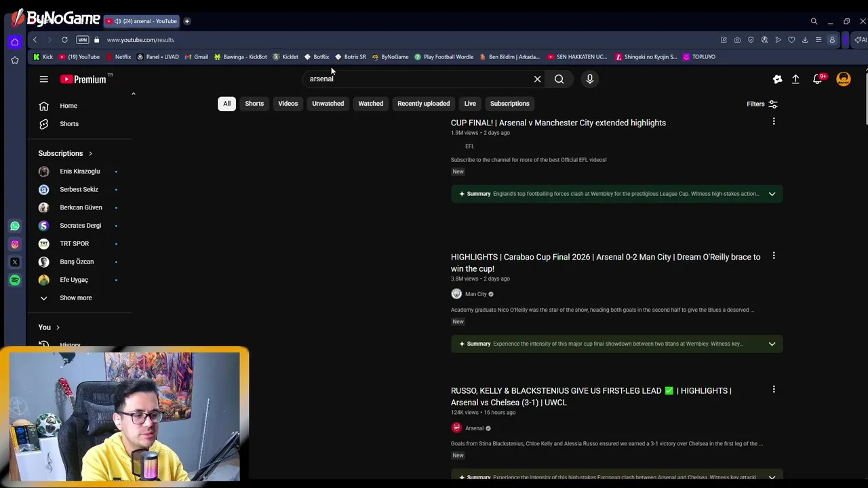Open the account avatar menu
The image size is (868, 488).
[x=844, y=79]
